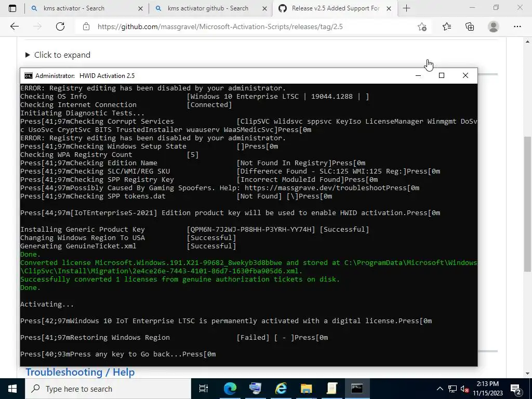
Task: Select the command prompt taskbar icon
Action: point(357,389)
